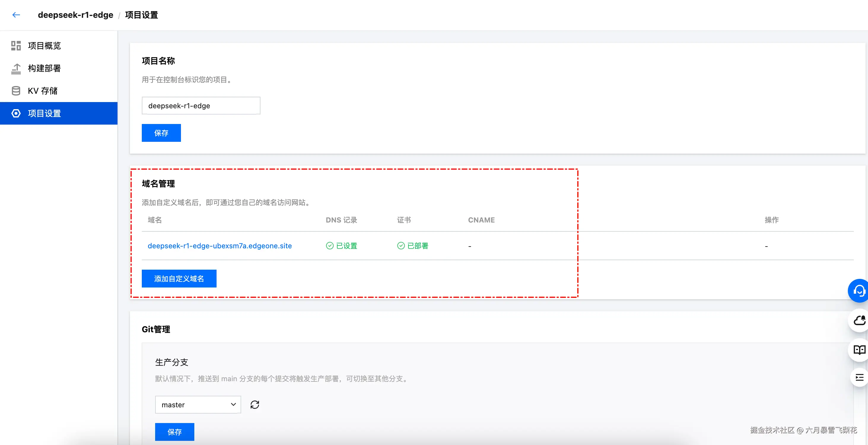Select KV 存储 in the sidebar

(x=42, y=91)
